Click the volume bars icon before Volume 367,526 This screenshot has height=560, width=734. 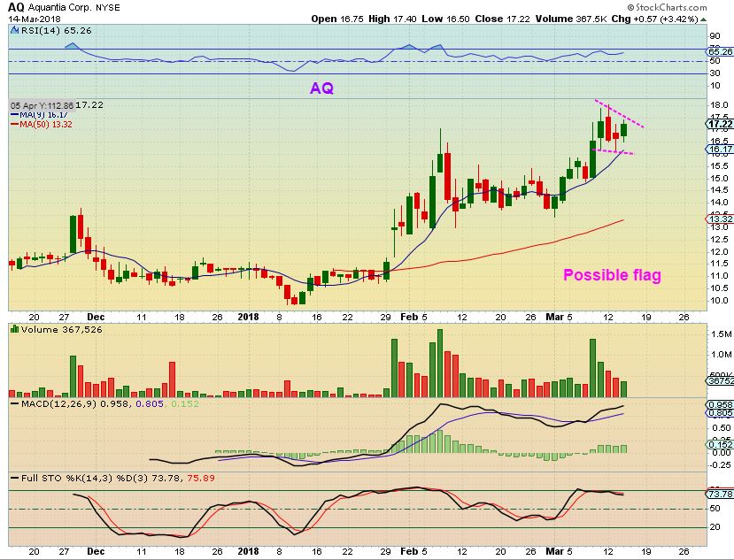tap(14, 329)
